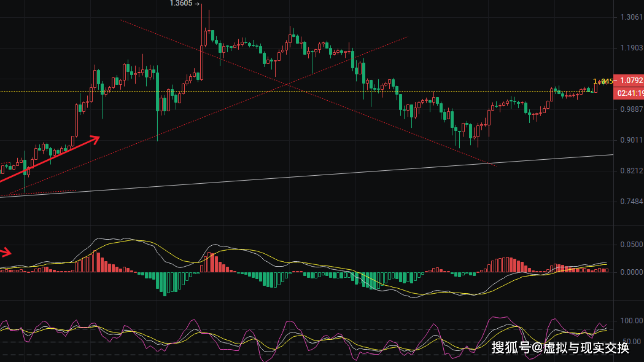
Task: Click the tallest green MACD histogram bar
Action: (x=165, y=283)
